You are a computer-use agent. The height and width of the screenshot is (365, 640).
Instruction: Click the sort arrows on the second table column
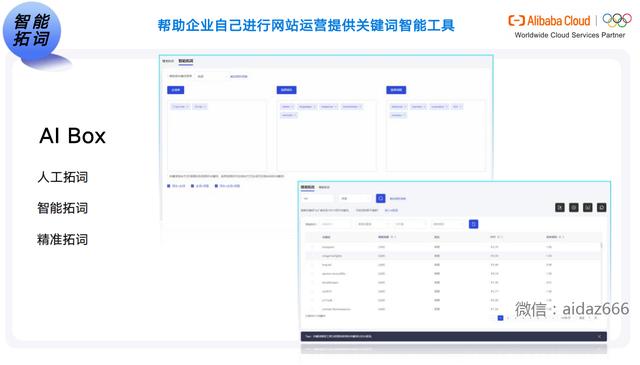coord(393,237)
